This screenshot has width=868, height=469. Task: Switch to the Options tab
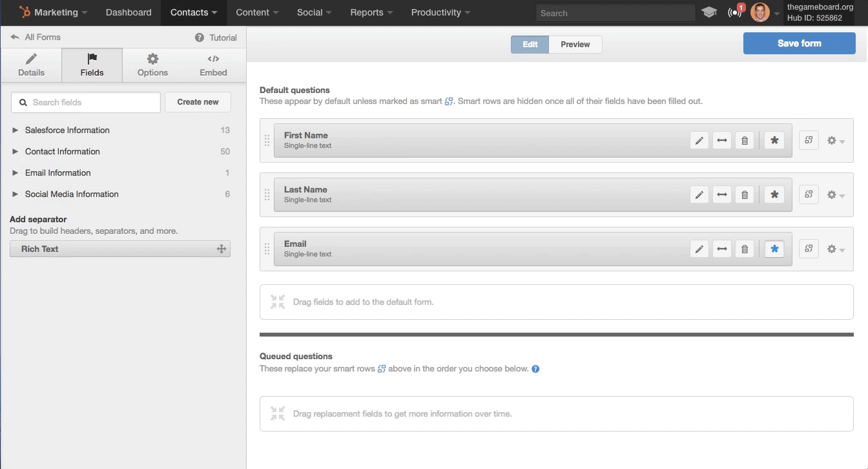pos(152,65)
